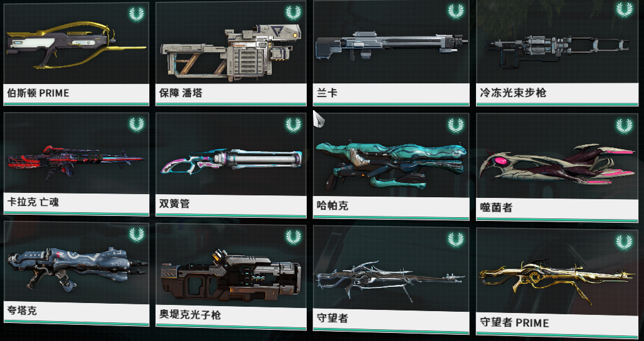
Task: Click the 夸塔克 name label
Action: (x=22, y=310)
